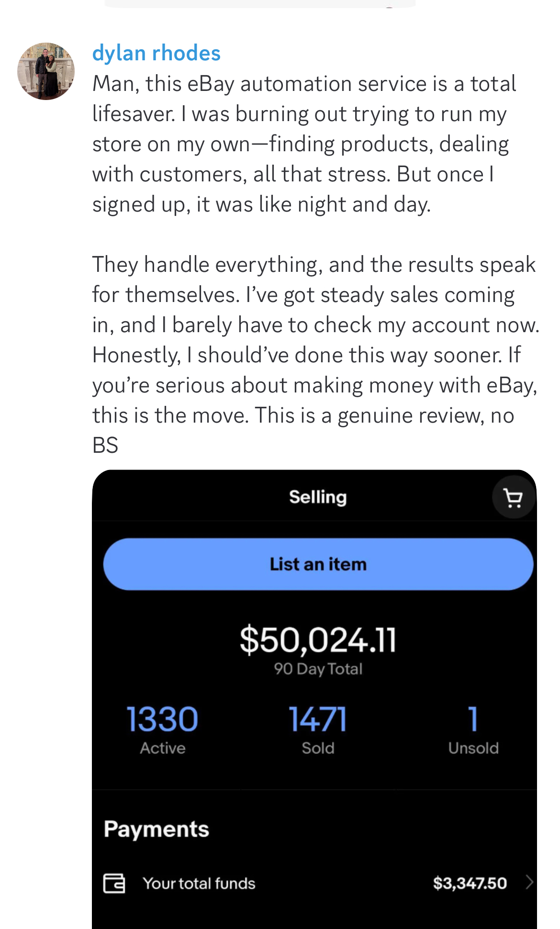Select the Sold label
Image resolution: width=560 pixels, height=929 pixels.
(318, 748)
